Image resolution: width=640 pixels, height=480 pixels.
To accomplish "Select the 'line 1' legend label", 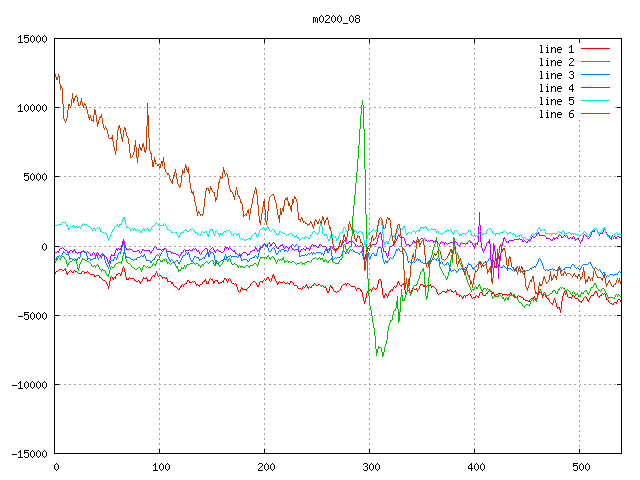I will coord(557,49).
